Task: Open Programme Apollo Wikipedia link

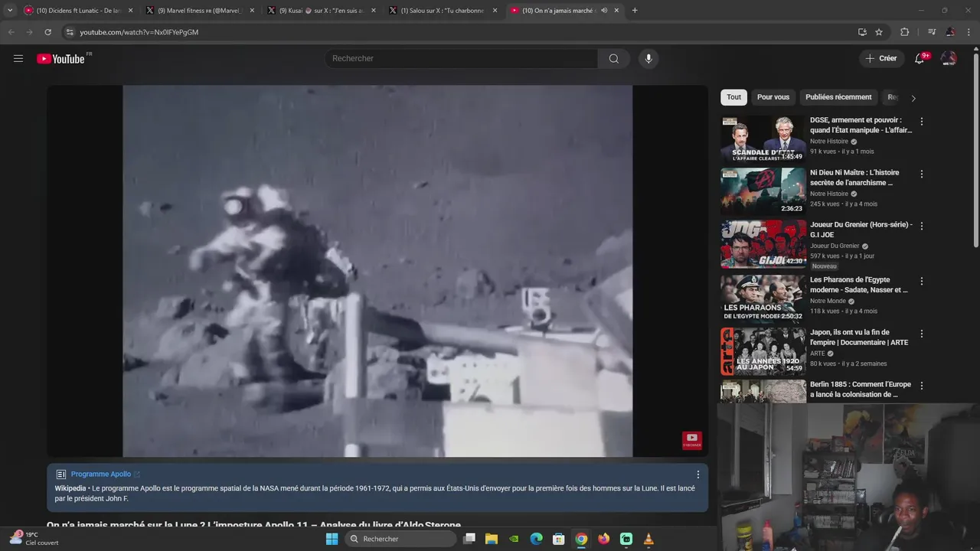Action: [101, 474]
